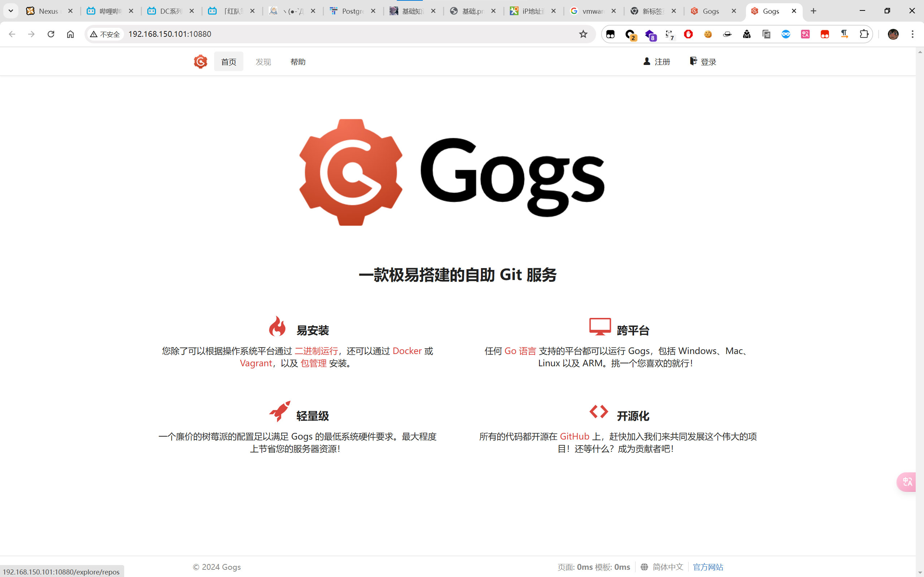Image resolution: width=924 pixels, height=577 pixels.
Task: Follow the Vagrant link
Action: tap(256, 363)
